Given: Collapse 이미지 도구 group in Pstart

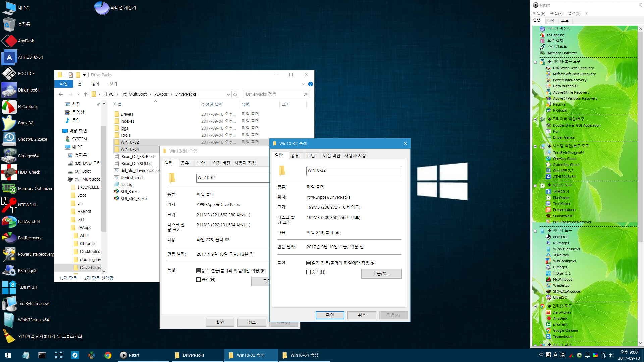Looking at the screenshot, I should (535, 231).
